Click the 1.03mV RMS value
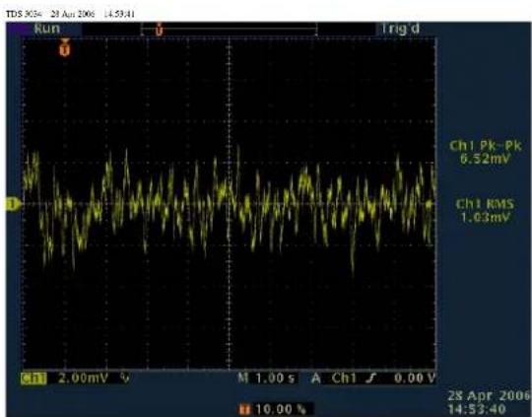Viewport: 532px width, 417px height. point(485,217)
